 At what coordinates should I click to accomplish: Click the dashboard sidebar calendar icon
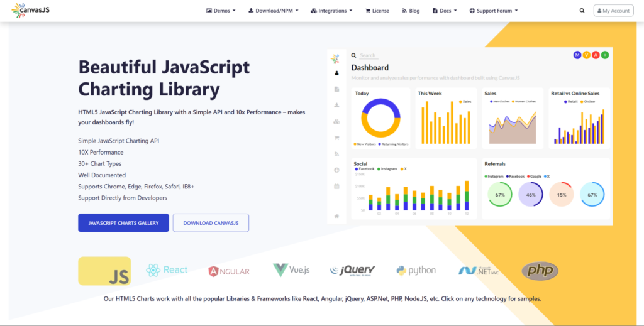[337, 186]
